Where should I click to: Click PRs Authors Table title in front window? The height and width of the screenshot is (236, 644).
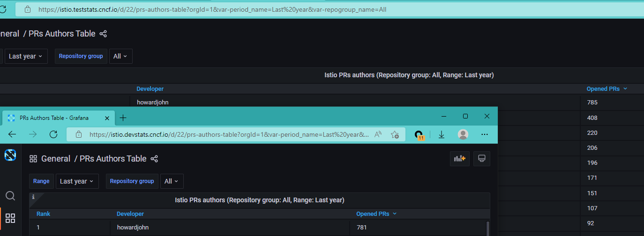click(113, 159)
